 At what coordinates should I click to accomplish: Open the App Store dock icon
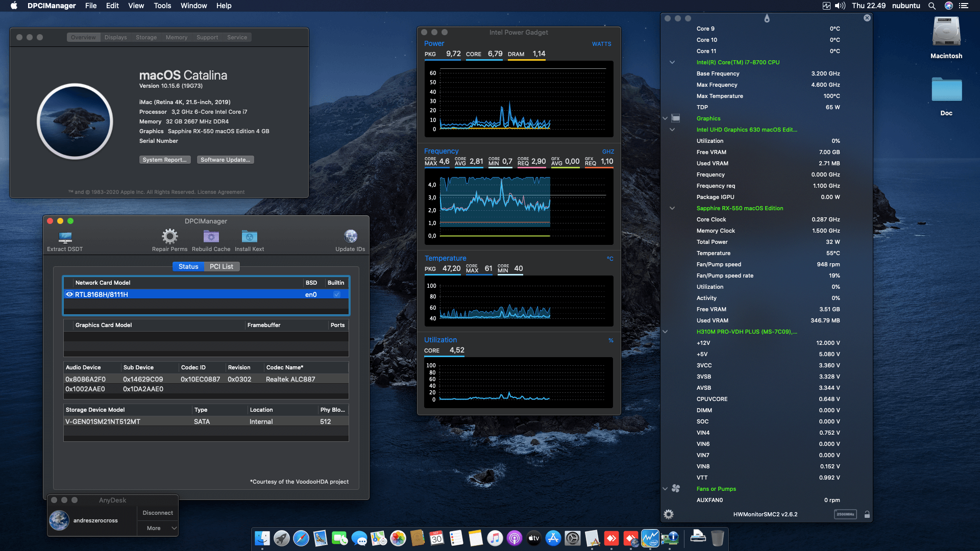point(553,538)
